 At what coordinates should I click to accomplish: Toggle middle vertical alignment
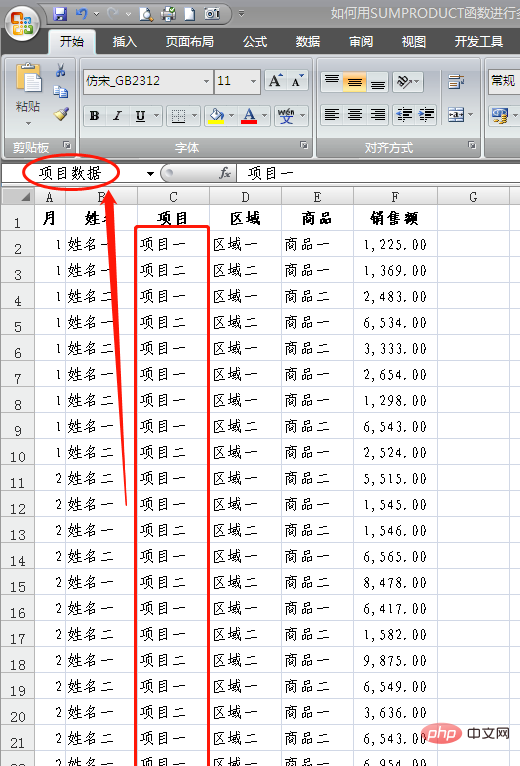coord(355,82)
